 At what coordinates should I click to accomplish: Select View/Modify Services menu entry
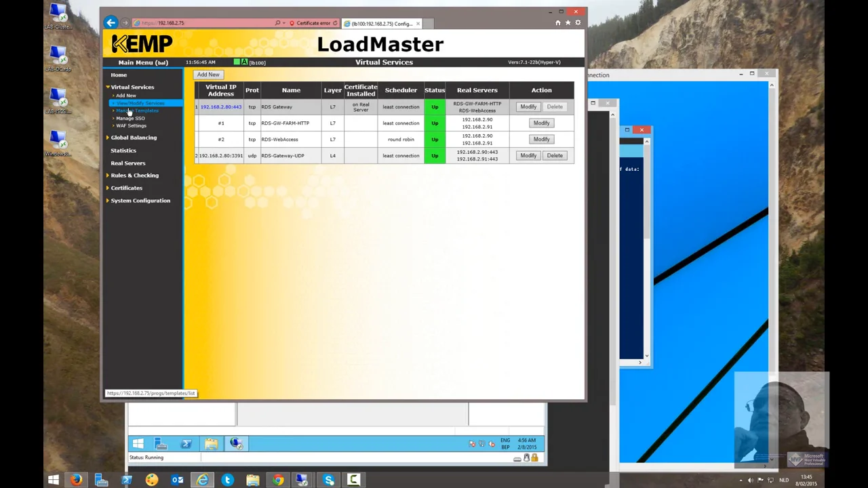click(140, 103)
